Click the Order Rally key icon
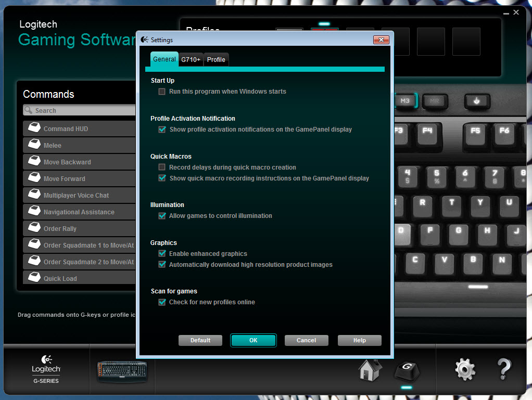 pyautogui.click(x=34, y=227)
